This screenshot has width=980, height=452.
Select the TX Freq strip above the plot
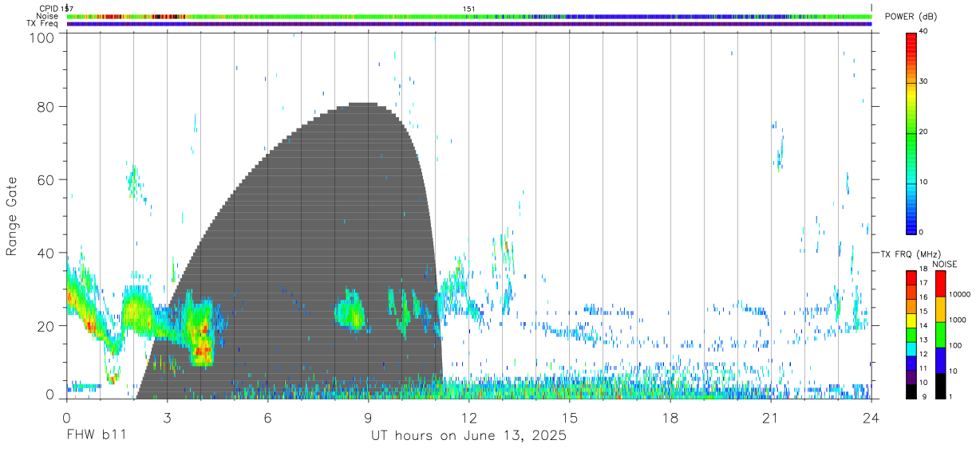[x=469, y=24]
